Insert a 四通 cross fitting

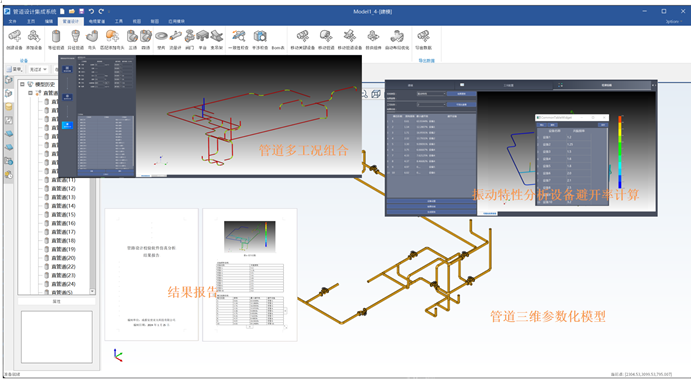point(145,40)
